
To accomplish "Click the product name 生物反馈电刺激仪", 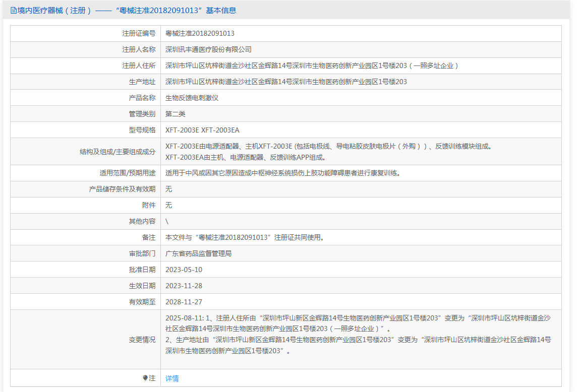I will tap(192, 98).
